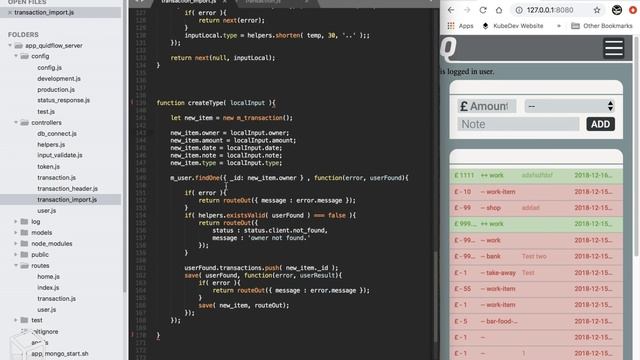Bookmark this page with the star icon
This screenshot has width=640, height=360.
pos(597,10)
